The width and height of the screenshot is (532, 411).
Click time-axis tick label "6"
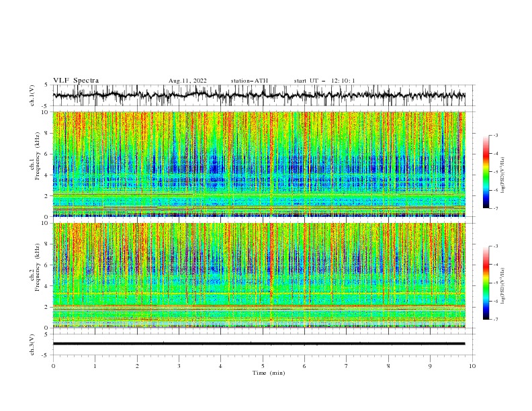pos(305,366)
